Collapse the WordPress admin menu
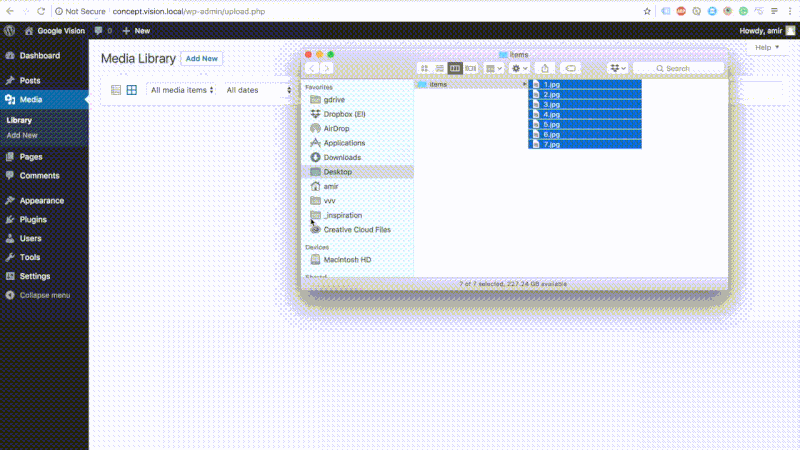Viewport: 800px width, 450px height. click(x=38, y=295)
